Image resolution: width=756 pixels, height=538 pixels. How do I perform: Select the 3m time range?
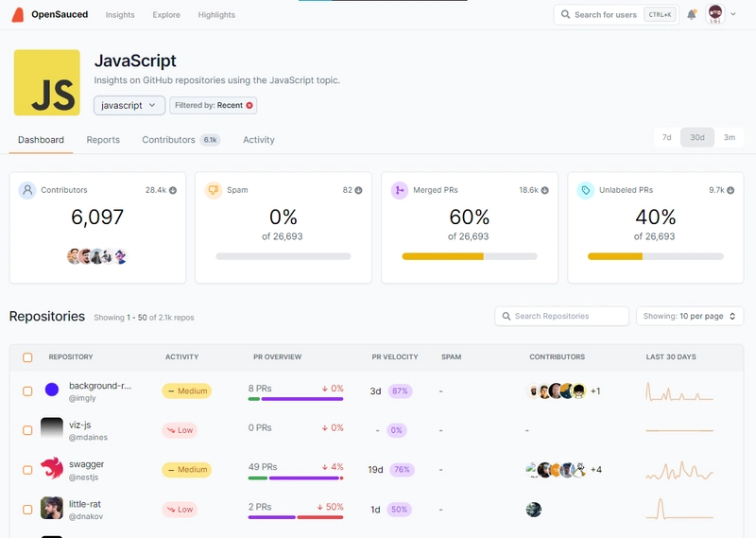729,137
